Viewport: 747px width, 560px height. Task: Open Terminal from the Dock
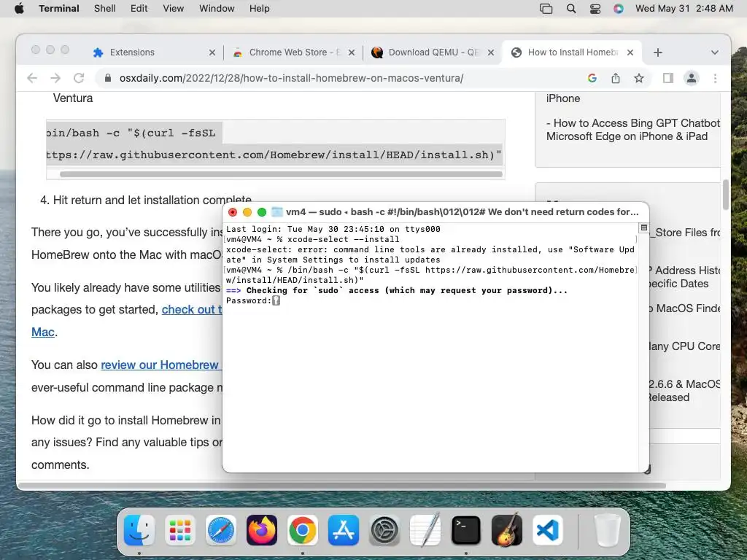tap(466, 530)
